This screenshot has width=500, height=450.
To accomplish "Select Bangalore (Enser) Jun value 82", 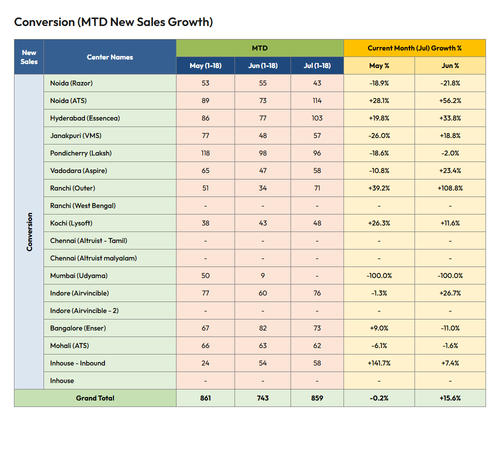I will click(x=263, y=328).
